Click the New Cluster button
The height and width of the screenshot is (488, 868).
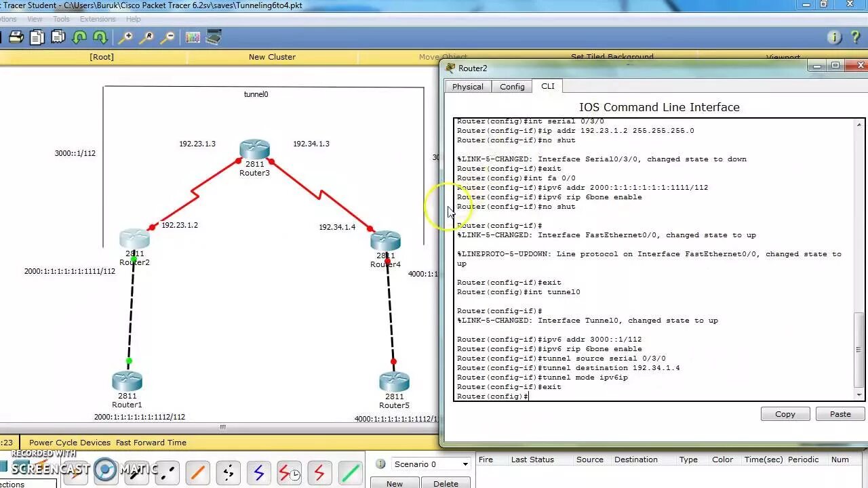click(272, 57)
